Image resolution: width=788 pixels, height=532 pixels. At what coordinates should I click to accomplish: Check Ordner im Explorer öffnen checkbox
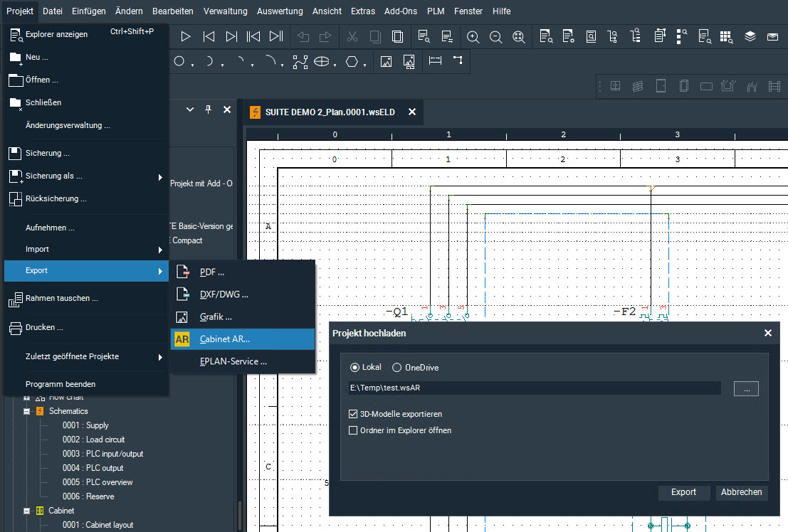pos(353,430)
